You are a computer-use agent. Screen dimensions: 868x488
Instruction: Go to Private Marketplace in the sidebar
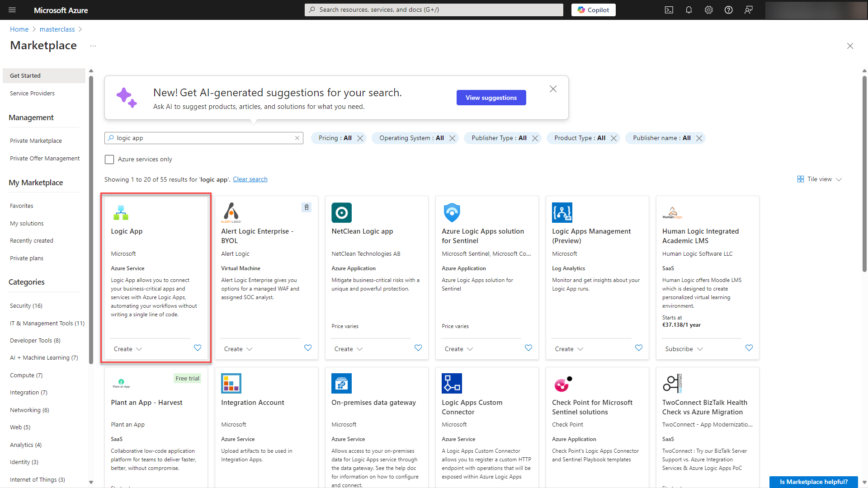36,141
